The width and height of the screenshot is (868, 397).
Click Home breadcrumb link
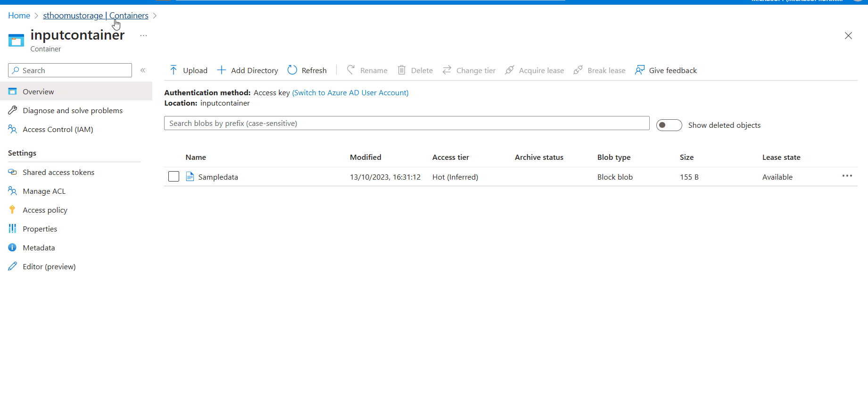click(x=19, y=16)
